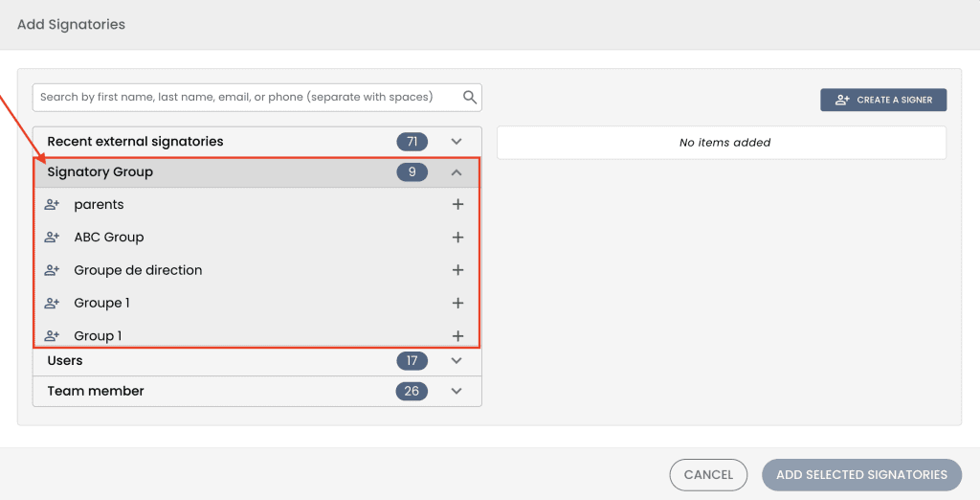This screenshot has height=500, width=980.
Task: Add ABC Group using plus icon
Action: point(457,238)
